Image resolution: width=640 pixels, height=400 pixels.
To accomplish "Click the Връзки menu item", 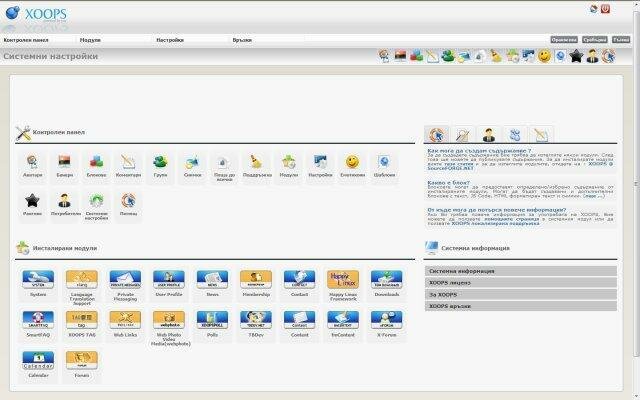I will coord(242,40).
